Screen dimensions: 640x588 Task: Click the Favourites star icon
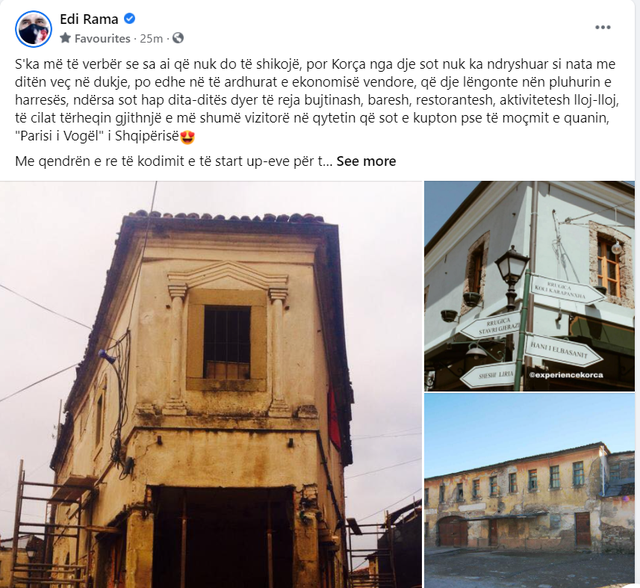point(65,38)
